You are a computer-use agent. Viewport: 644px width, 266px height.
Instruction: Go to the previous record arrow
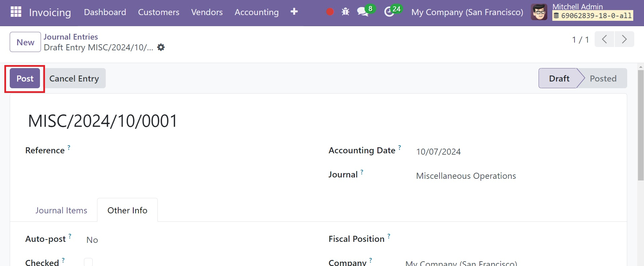[604, 39]
